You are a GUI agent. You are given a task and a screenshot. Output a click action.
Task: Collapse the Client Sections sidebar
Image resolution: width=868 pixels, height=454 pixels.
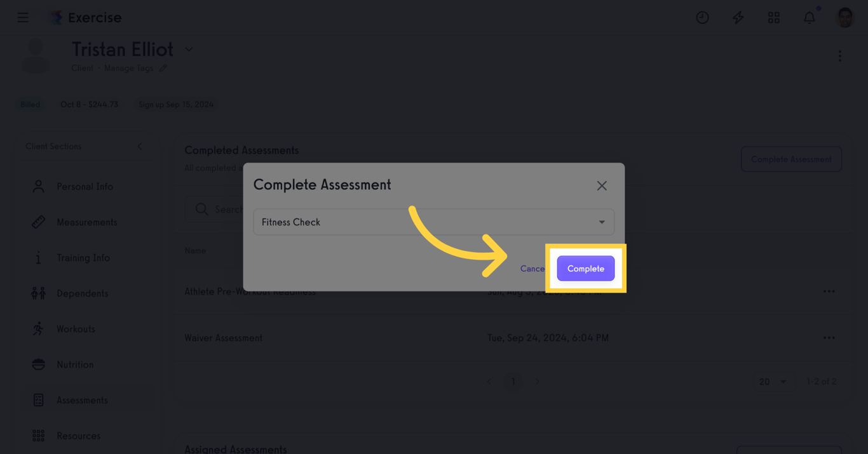point(140,146)
